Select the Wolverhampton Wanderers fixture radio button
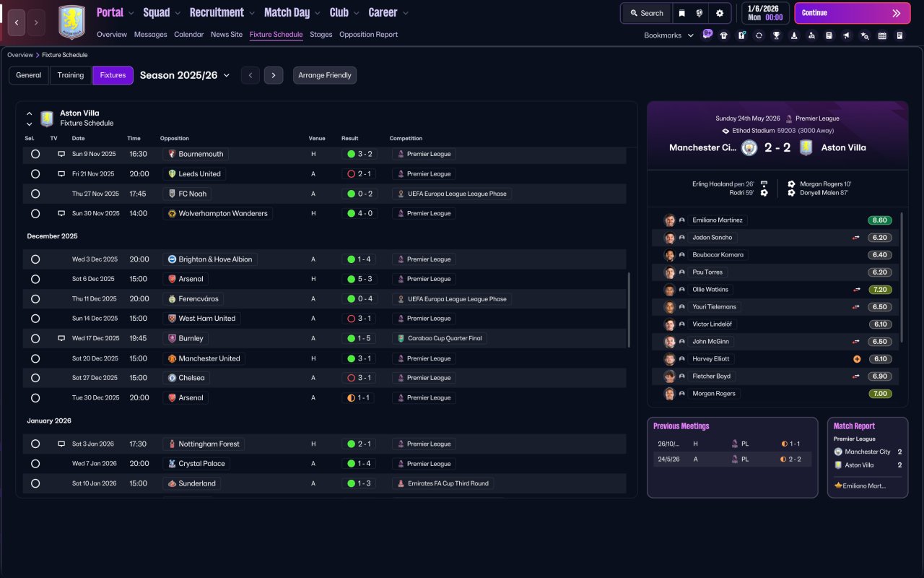Screen dimensions: 924x578 35,214
